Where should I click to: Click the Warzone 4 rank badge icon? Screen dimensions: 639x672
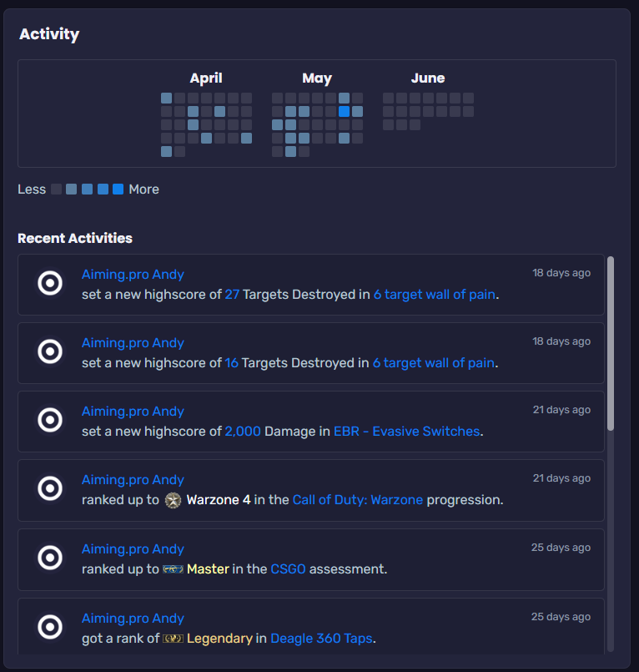click(x=173, y=500)
